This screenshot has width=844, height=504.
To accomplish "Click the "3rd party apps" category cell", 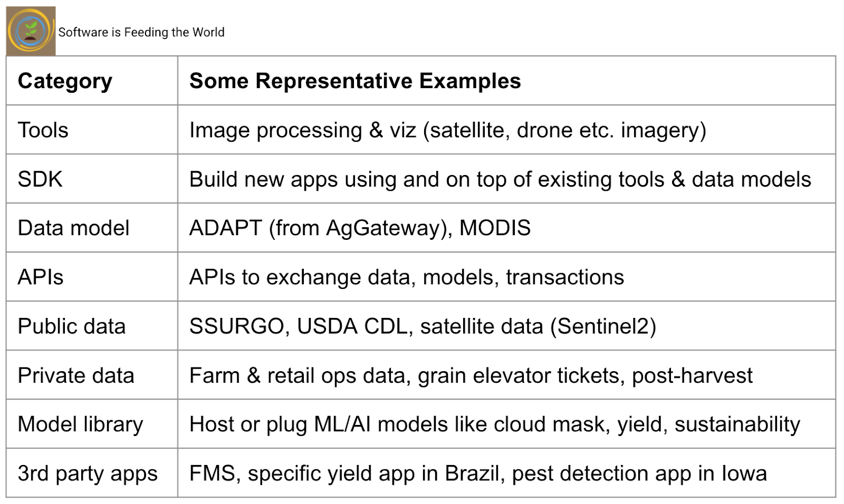I will [x=88, y=473].
